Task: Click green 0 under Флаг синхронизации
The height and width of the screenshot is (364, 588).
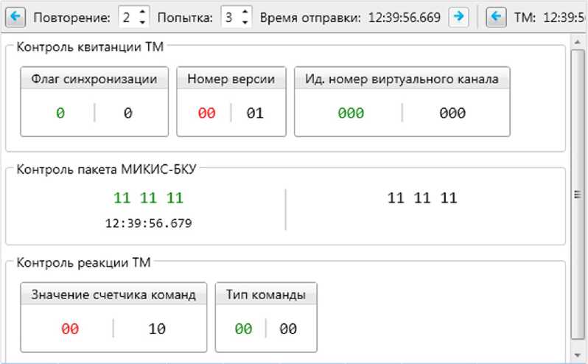Action: pos(60,113)
